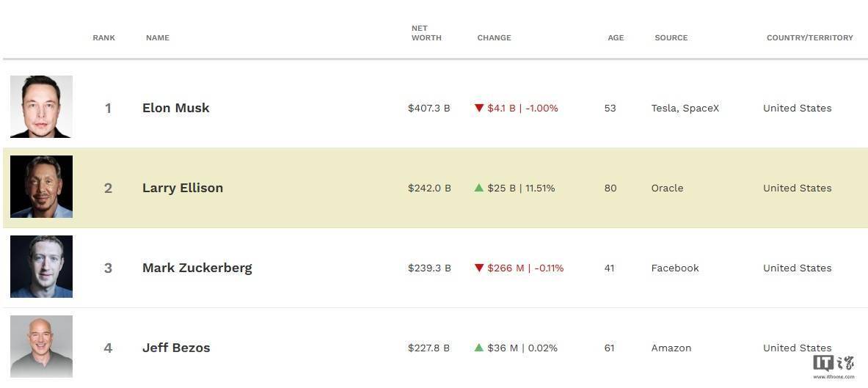Viewport: 868px width, 388px height.
Task: Open Elon Musk's portrait photo
Action: click(42, 107)
